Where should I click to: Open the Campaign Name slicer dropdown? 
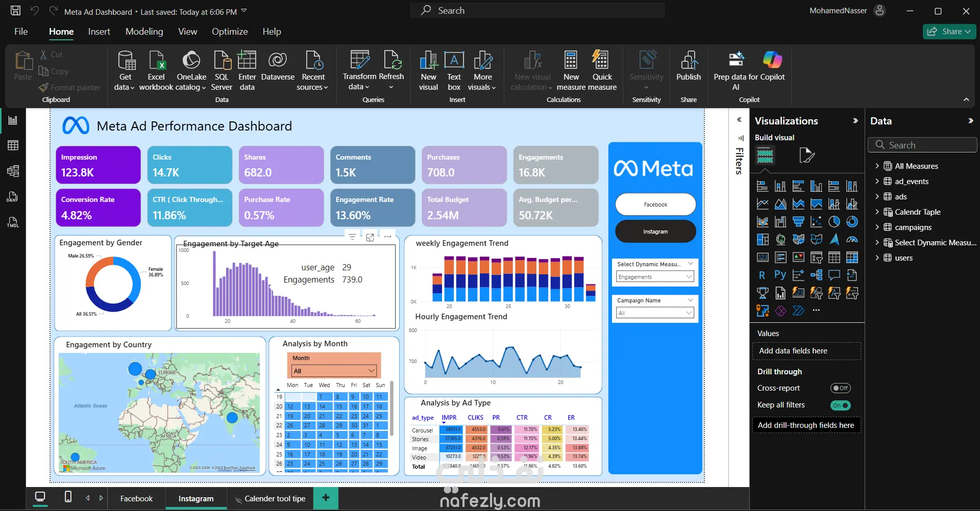tap(655, 313)
